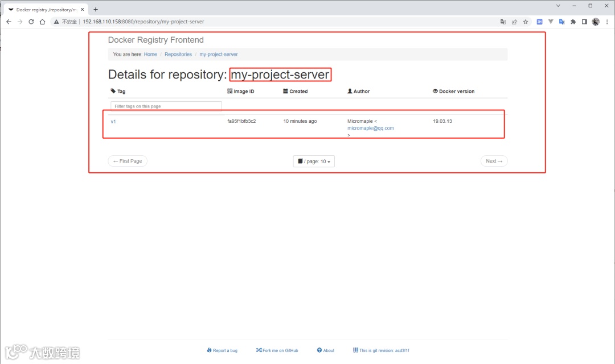Open the About footer link

click(326, 350)
